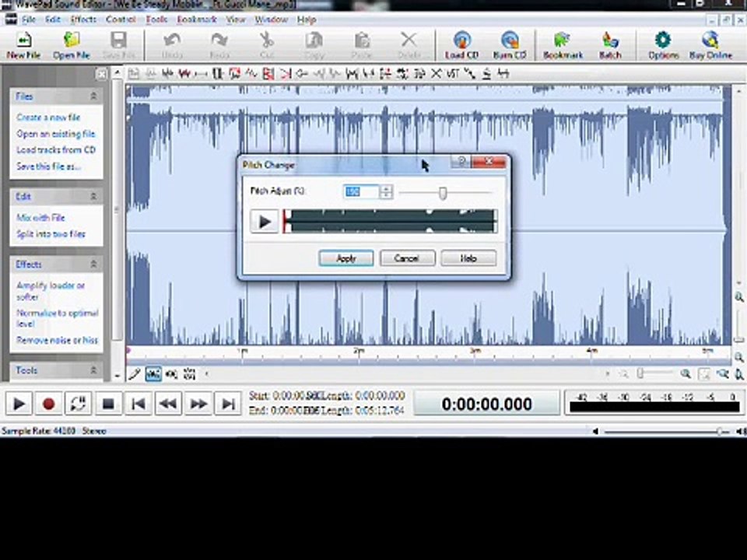Open the Batch converter icon
This screenshot has height=560, width=747.
[x=610, y=45]
